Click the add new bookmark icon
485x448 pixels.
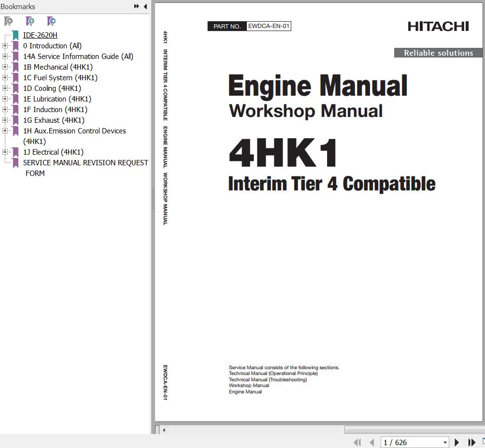coord(29,21)
